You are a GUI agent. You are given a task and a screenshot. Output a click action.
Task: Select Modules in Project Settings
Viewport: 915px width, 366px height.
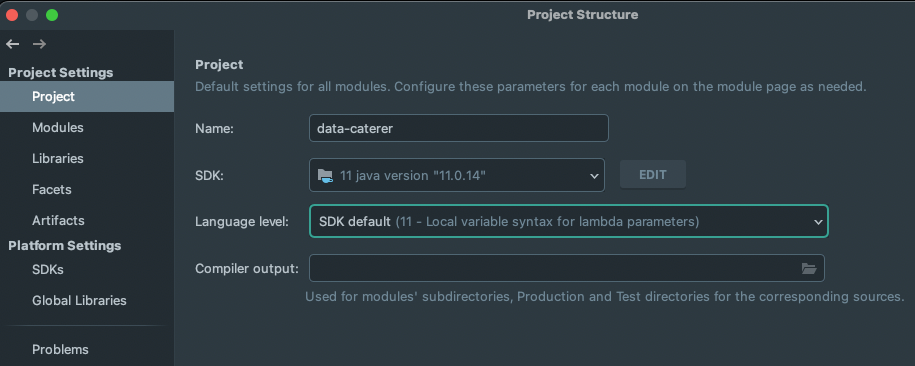coord(58,127)
